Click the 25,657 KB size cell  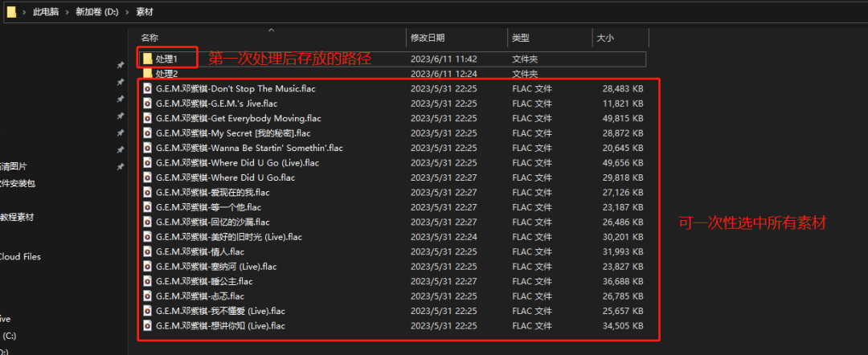click(x=623, y=311)
